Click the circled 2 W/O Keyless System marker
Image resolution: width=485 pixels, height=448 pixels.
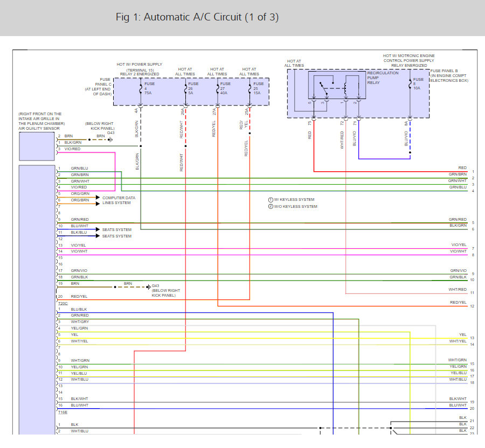click(271, 207)
